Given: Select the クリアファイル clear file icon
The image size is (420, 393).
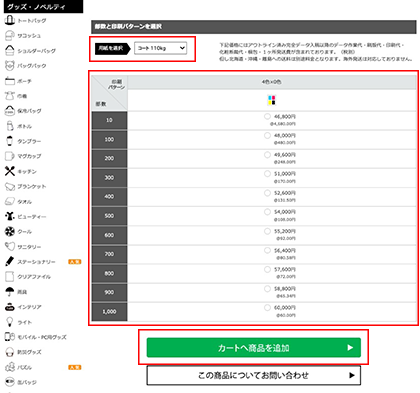Looking at the screenshot, I should [10, 276].
